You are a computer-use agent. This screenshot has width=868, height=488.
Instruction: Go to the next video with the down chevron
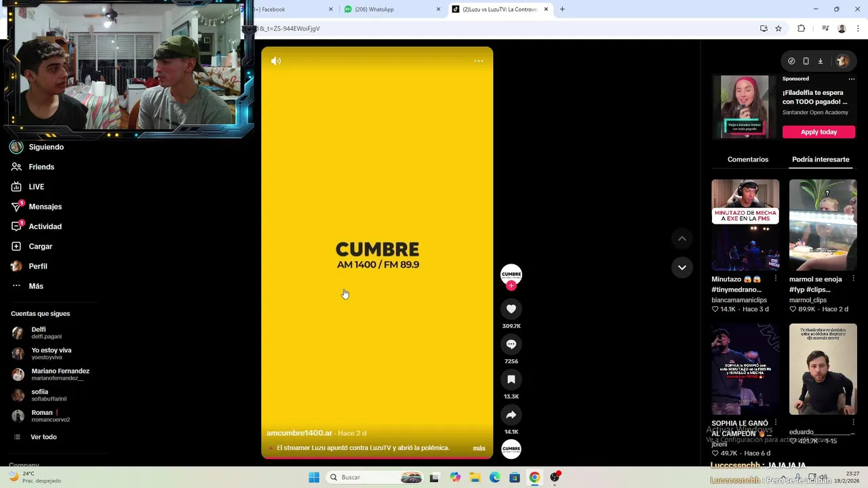(x=682, y=268)
